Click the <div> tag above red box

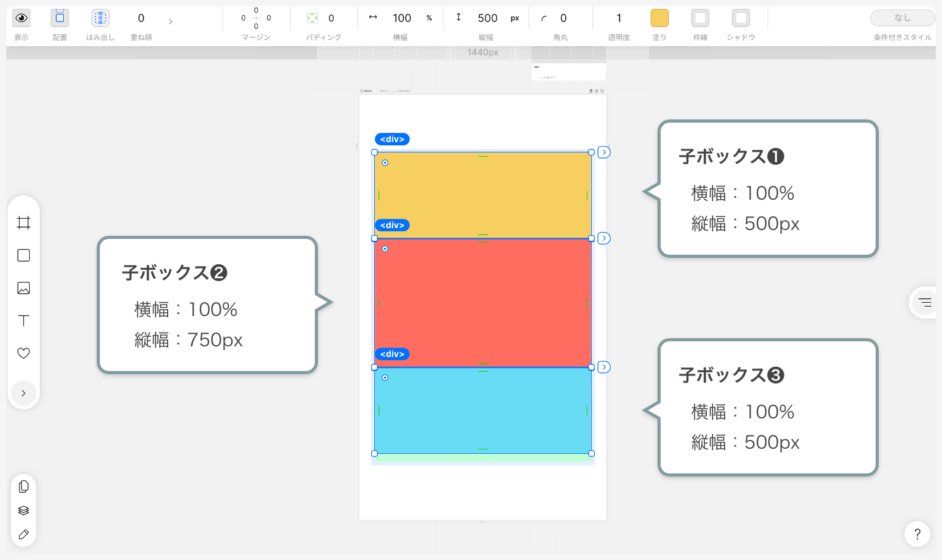click(392, 225)
